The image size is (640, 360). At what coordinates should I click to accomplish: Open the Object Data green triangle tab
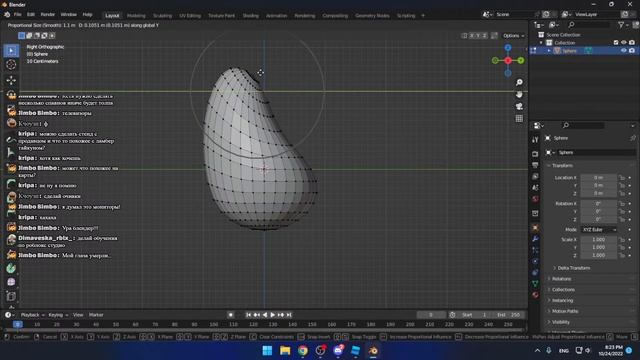(x=535, y=283)
